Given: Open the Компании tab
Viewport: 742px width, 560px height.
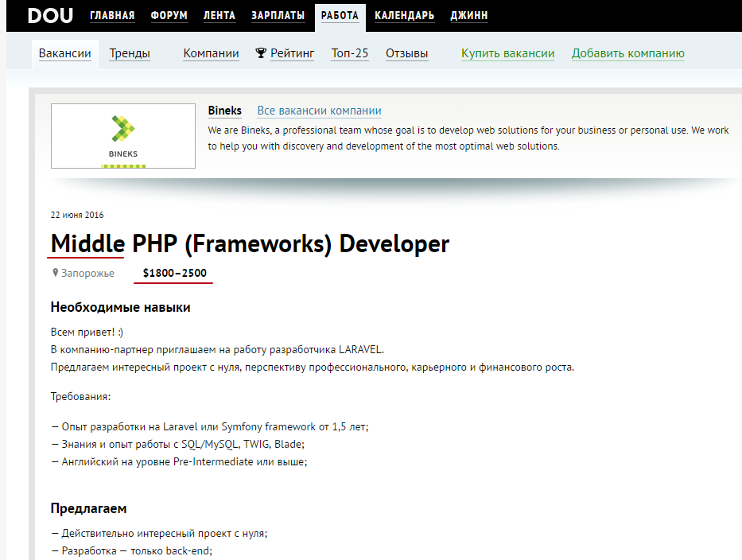Looking at the screenshot, I should 211,53.
